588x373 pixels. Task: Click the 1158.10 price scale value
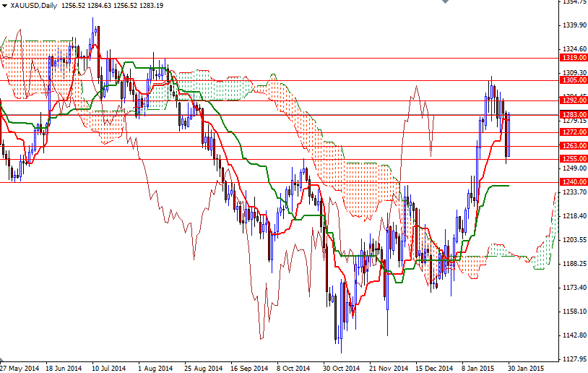click(574, 311)
